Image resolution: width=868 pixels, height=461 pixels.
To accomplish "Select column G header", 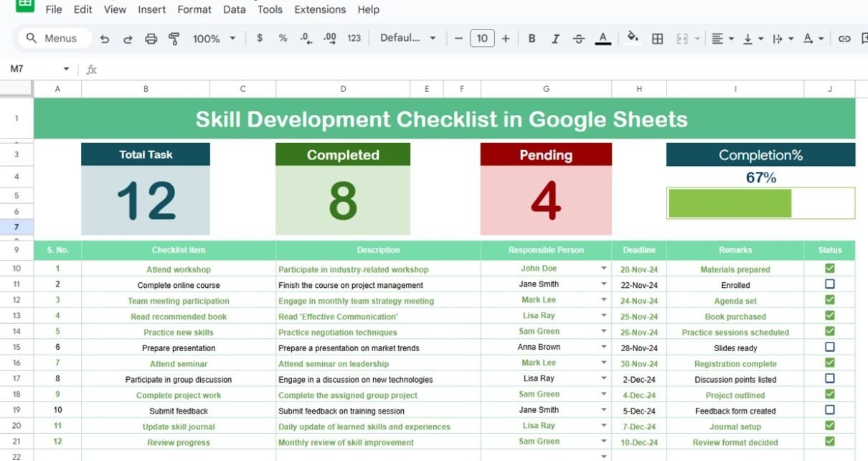I will 546,89.
